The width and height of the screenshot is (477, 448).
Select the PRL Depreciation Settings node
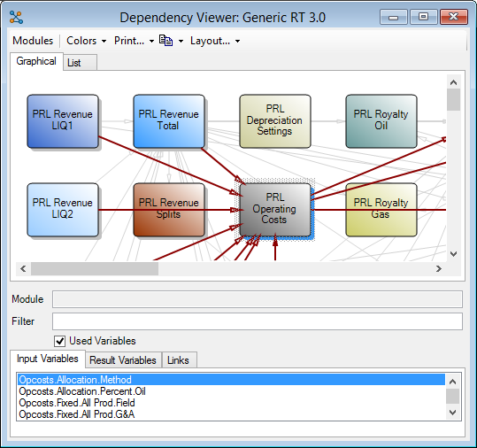point(275,121)
